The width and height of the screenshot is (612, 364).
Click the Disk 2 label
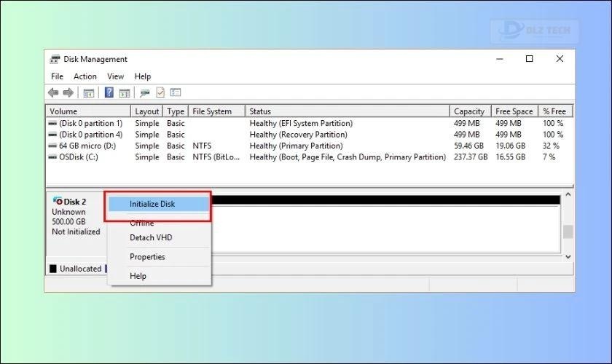point(74,202)
